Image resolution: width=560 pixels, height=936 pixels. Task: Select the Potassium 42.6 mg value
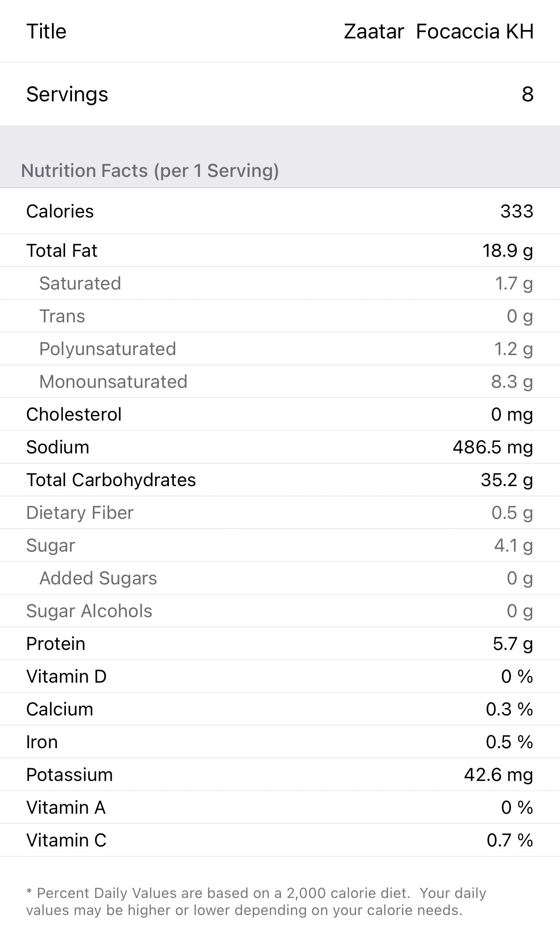coord(498,775)
